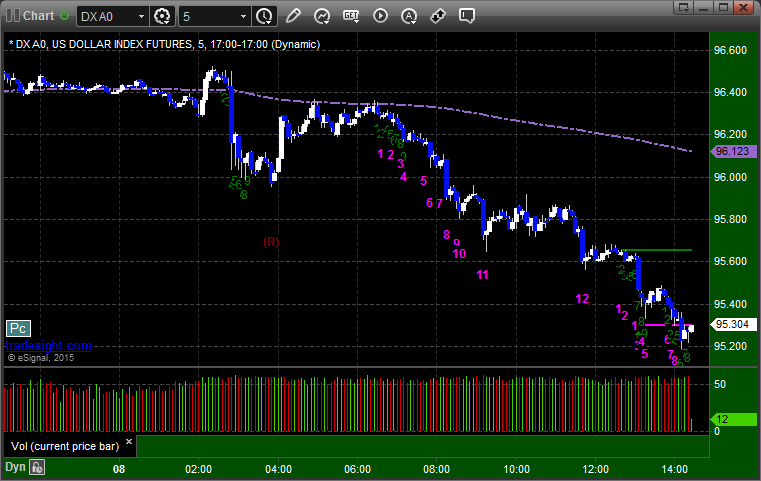Click the 95.200 price axis label
This screenshot has width=761, height=481.
pos(730,346)
